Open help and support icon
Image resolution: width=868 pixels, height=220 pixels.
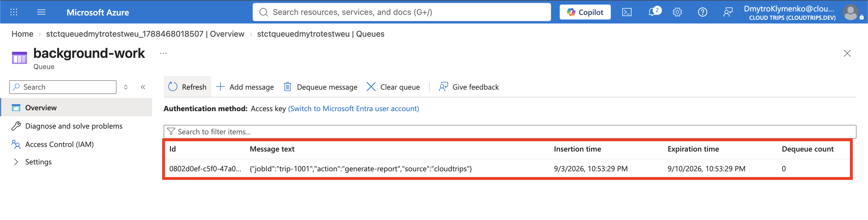[x=703, y=12]
